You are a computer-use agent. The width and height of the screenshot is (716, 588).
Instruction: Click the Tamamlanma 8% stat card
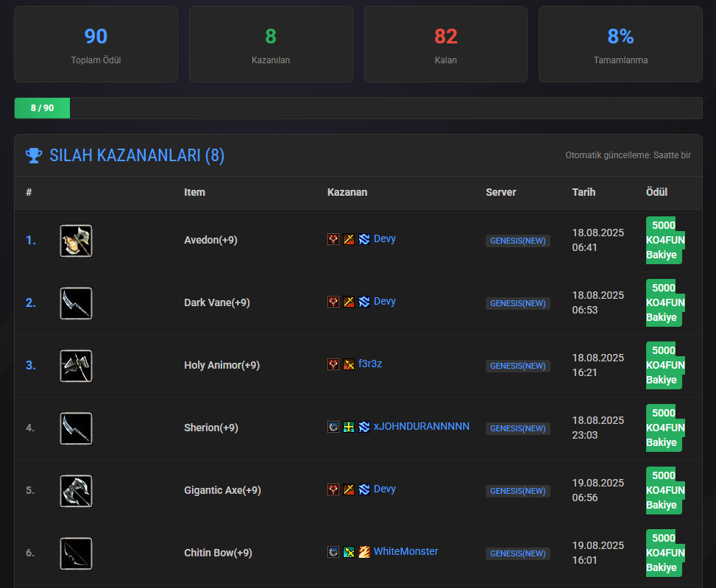(620, 44)
